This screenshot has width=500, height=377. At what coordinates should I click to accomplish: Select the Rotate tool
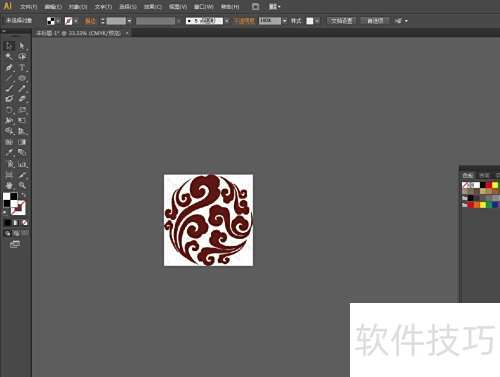click(x=9, y=110)
